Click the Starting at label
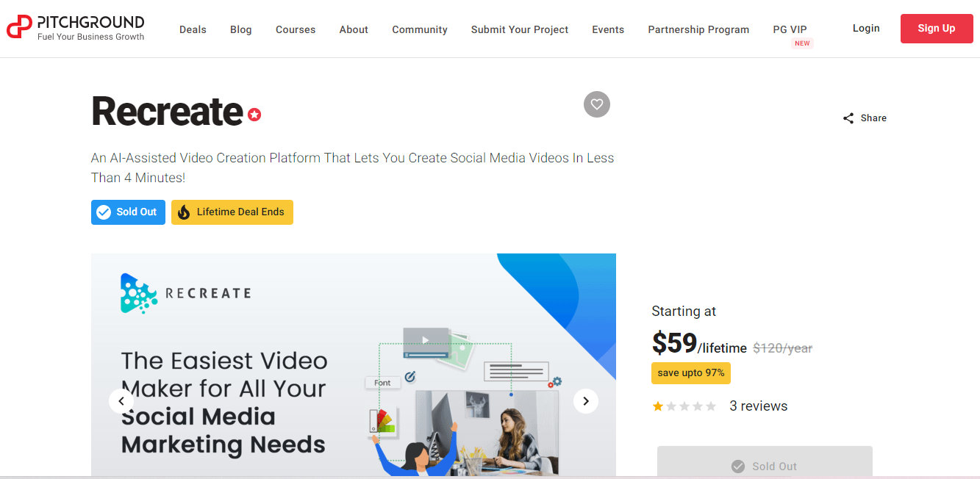The width and height of the screenshot is (980, 479). 684,311
